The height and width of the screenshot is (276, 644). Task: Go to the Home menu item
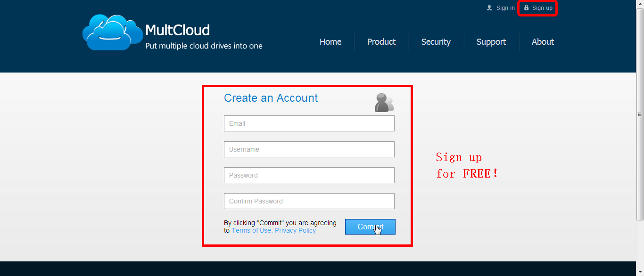click(330, 42)
